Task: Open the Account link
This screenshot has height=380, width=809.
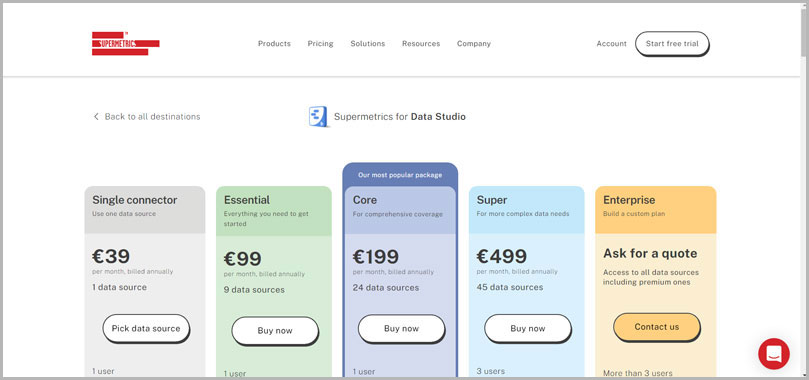Action: tap(611, 44)
